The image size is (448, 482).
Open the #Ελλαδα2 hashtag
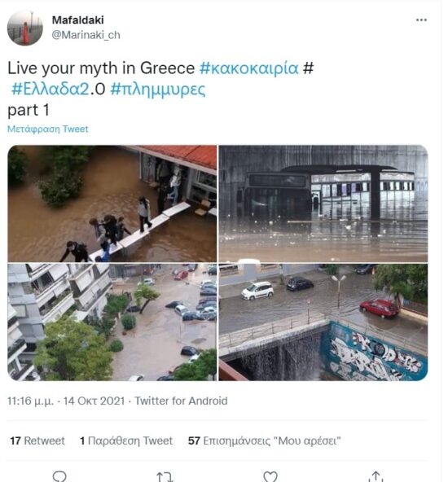[x=51, y=89]
